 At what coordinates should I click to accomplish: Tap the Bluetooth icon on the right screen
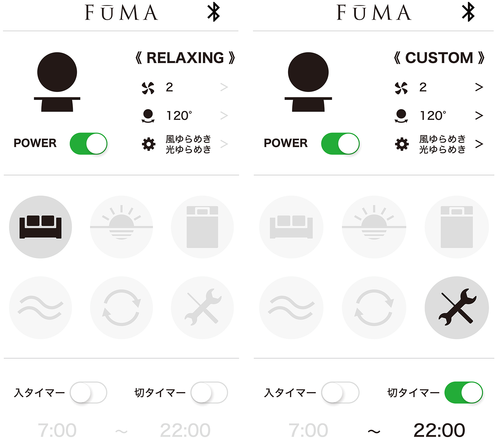[468, 12]
